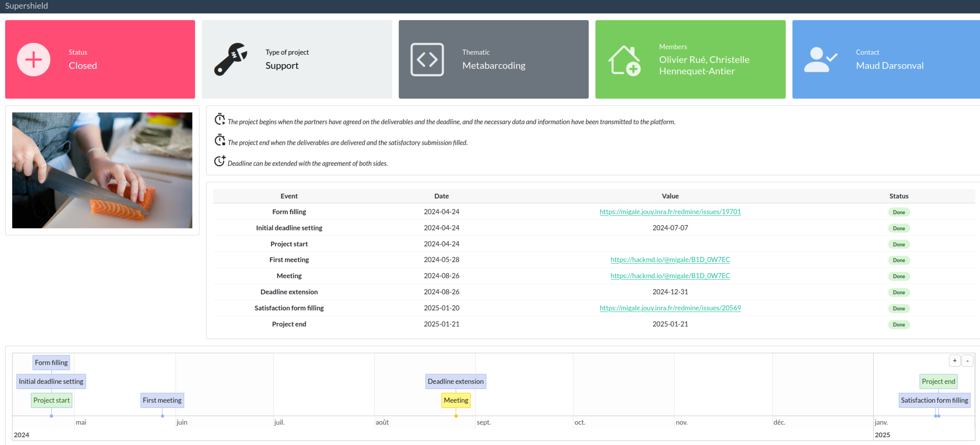Select yellow Meeting timeline item

(456, 400)
